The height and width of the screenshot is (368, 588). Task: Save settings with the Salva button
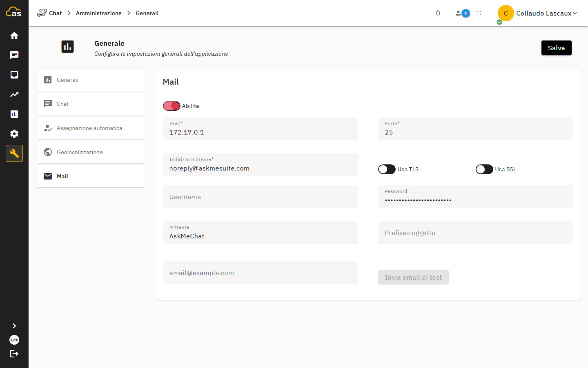click(556, 48)
